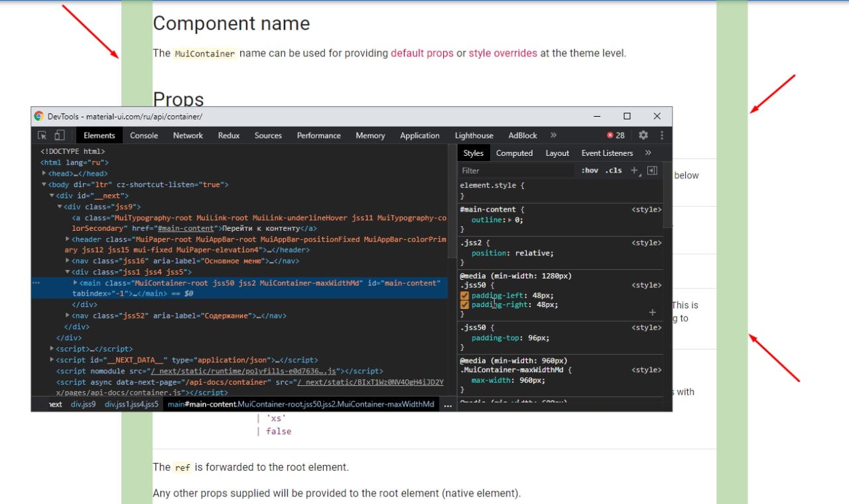Screen dimensions: 849x504
Task: Open the <style> source link for MuiContainer-maxWidthMd rule
Action: coord(646,370)
